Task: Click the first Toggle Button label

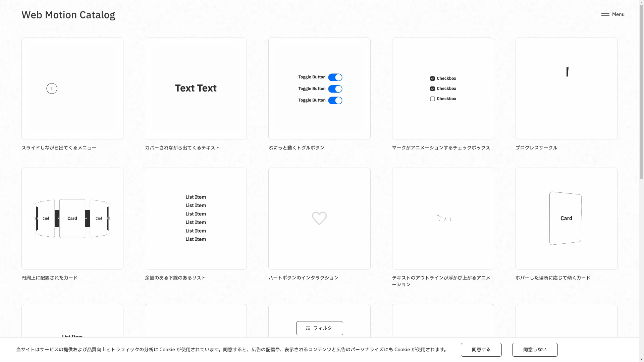Action: 312,77
